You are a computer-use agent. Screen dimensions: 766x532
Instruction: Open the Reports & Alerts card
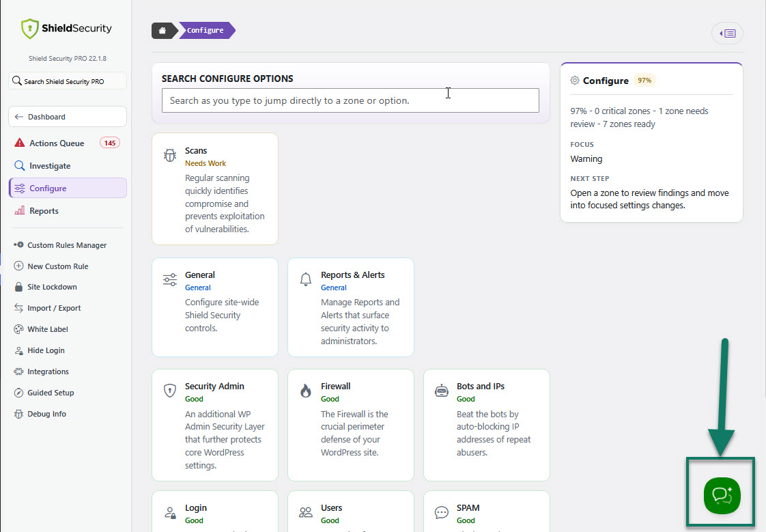click(x=351, y=307)
